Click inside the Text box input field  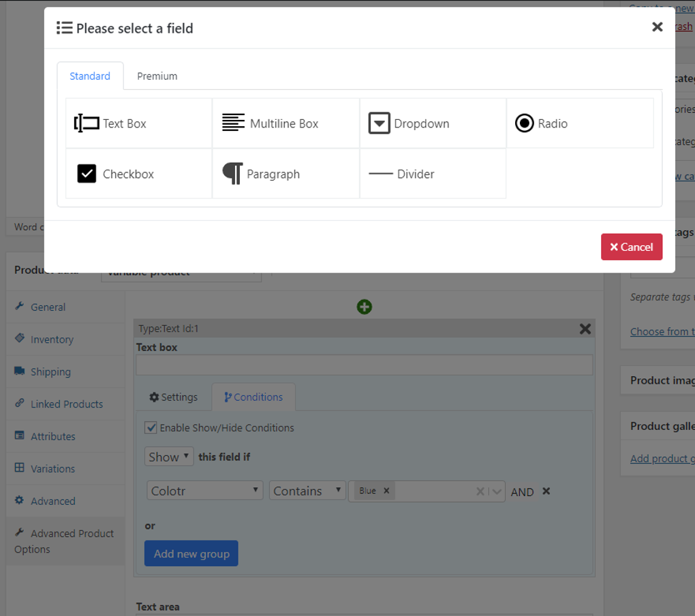(x=364, y=365)
